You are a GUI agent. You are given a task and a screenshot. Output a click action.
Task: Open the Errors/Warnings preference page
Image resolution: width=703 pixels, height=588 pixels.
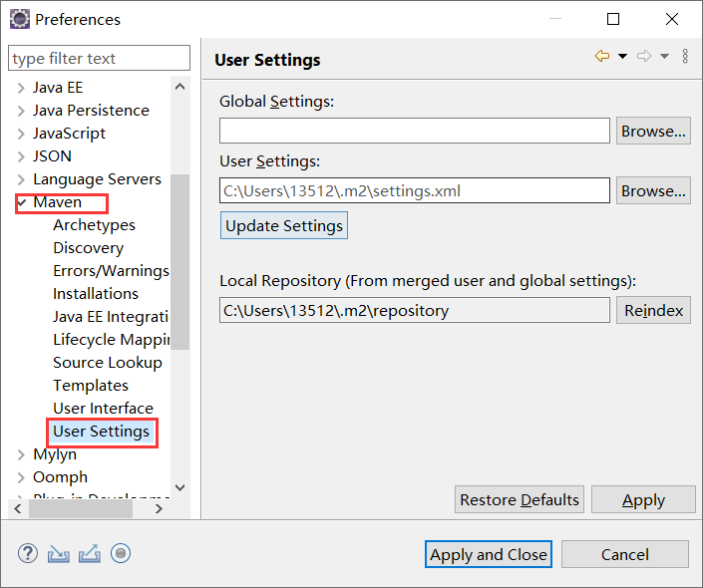111,271
